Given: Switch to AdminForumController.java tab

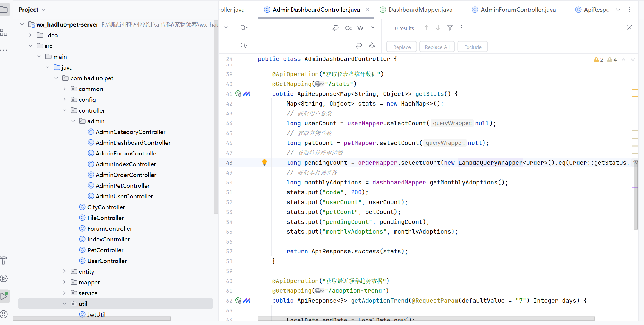Looking at the screenshot, I should [514, 10].
